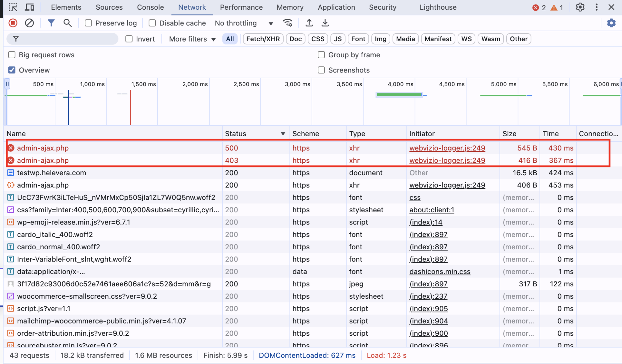Toggle the Status column sort arrow
622x364 pixels.
pyautogui.click(x=283, y=133)
